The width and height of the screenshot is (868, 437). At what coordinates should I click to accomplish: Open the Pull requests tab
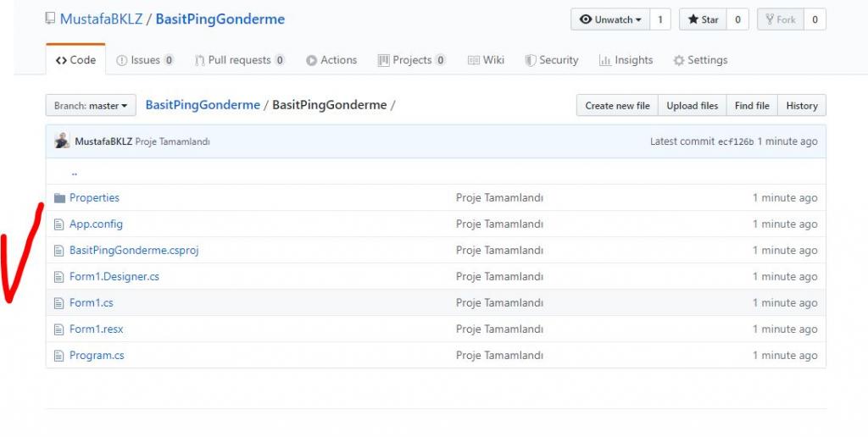click(240, 60)
